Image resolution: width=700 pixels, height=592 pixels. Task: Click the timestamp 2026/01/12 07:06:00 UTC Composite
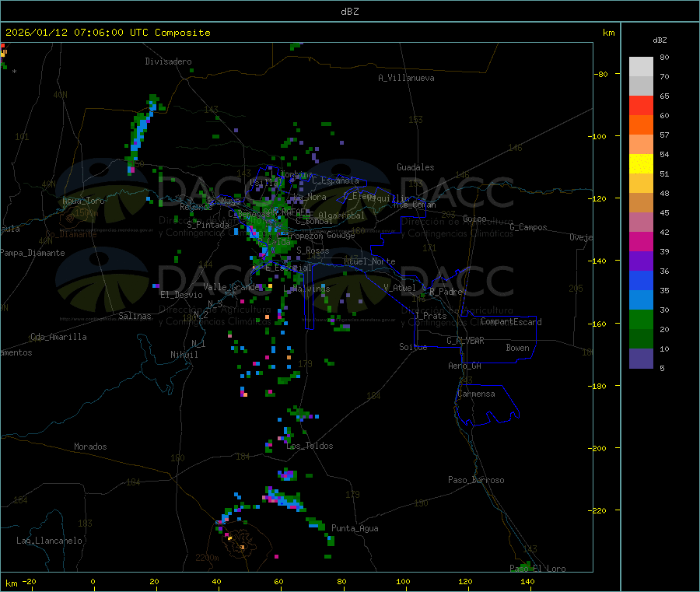coord(107,33)
